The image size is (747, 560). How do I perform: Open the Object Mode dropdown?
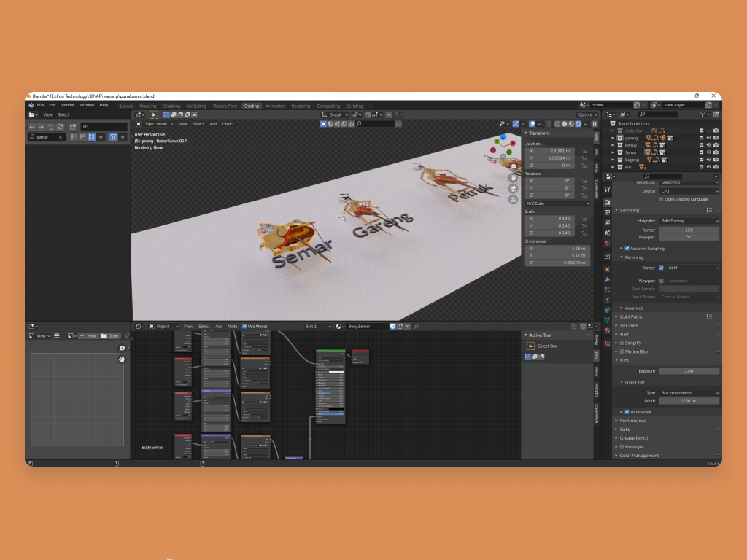pos(155,124)
